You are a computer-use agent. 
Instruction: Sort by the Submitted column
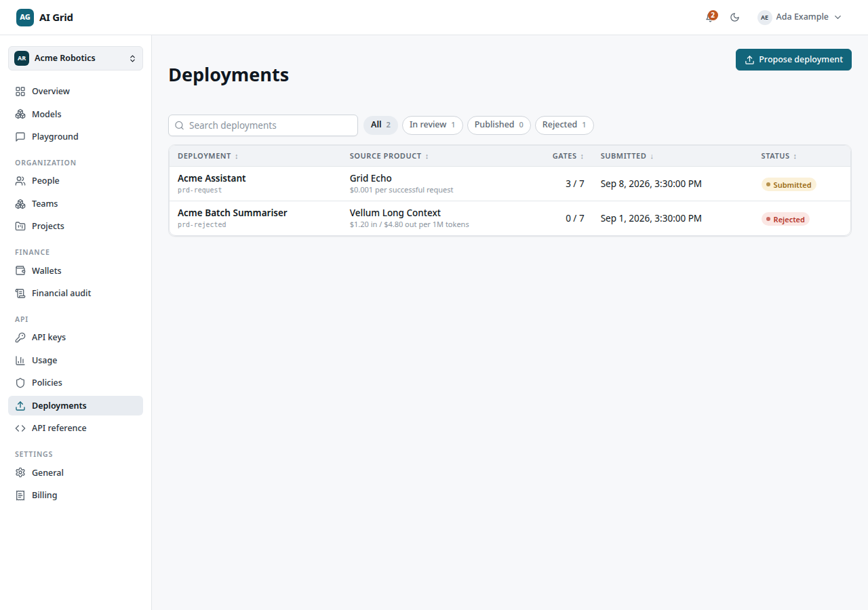click(627, 157)
